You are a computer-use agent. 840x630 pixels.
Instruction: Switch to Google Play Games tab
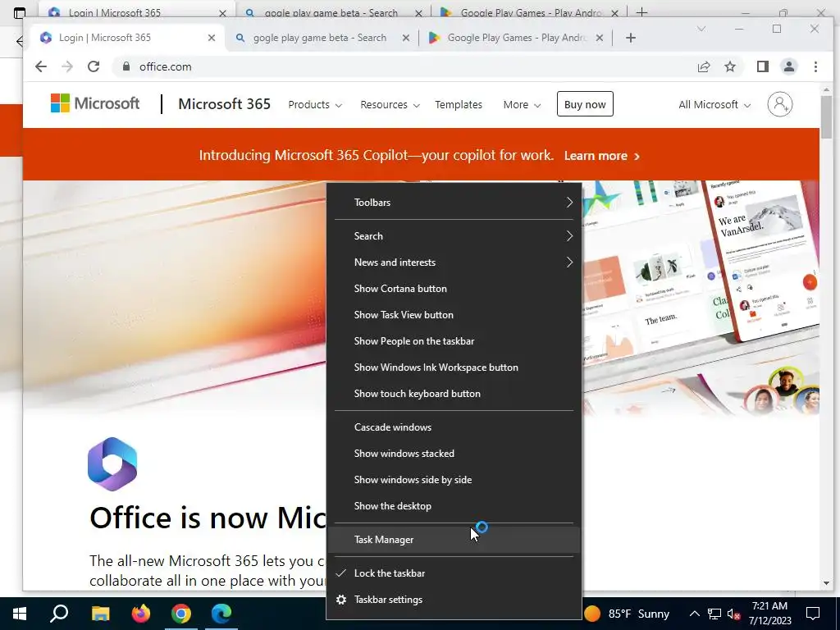click(518, 38)
